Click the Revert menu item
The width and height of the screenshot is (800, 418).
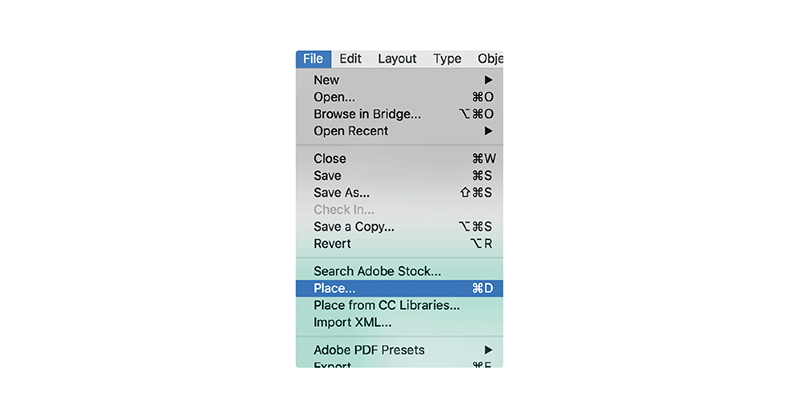click(x=333, y=243)
